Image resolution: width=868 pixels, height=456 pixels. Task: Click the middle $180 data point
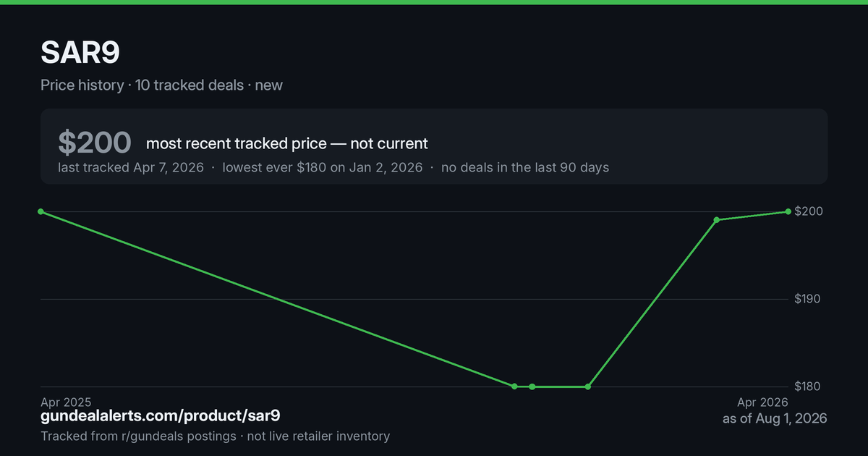click(532, 387)
